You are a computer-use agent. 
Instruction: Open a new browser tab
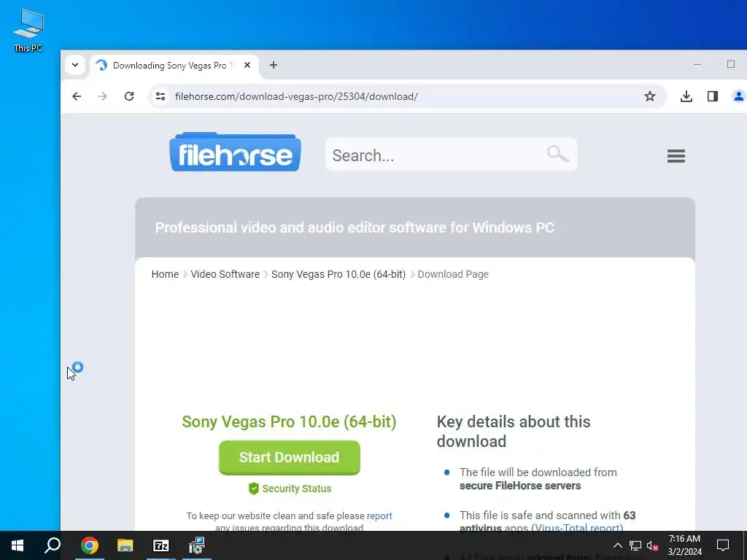274,65
